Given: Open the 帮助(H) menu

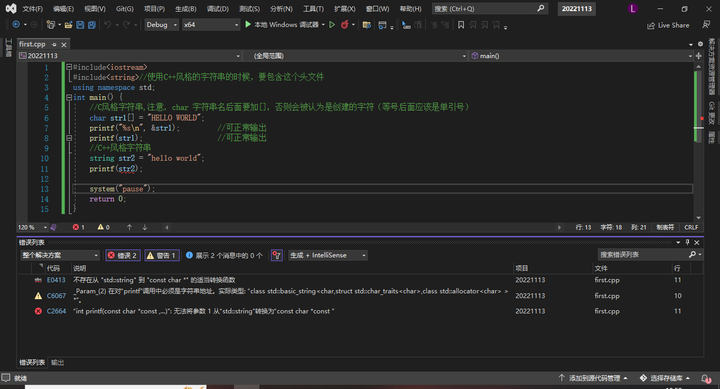Looking at the screenshot, I should pyautogui.click(x=411, y=9).
